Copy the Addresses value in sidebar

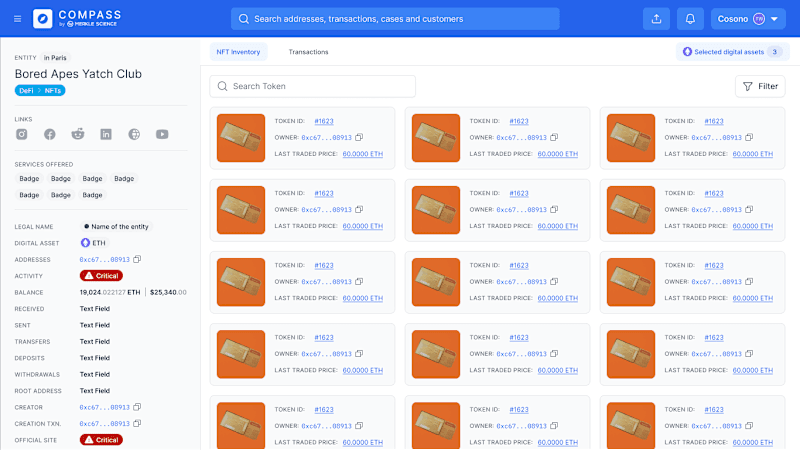(137, 259)
